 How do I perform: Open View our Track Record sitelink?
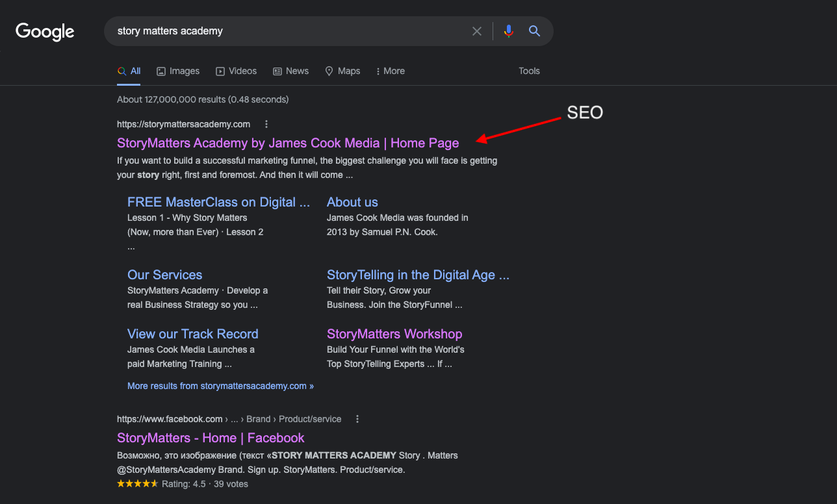(x=193, y=334)
